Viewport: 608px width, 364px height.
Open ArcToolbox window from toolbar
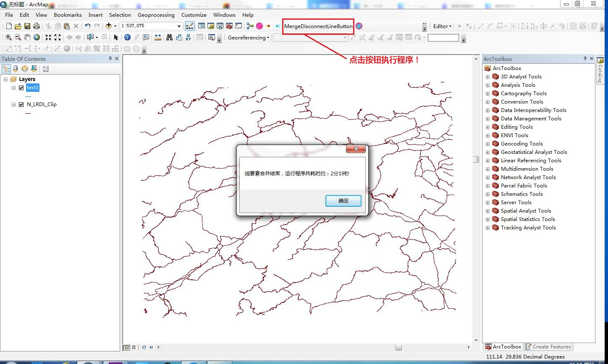(229, 26)
